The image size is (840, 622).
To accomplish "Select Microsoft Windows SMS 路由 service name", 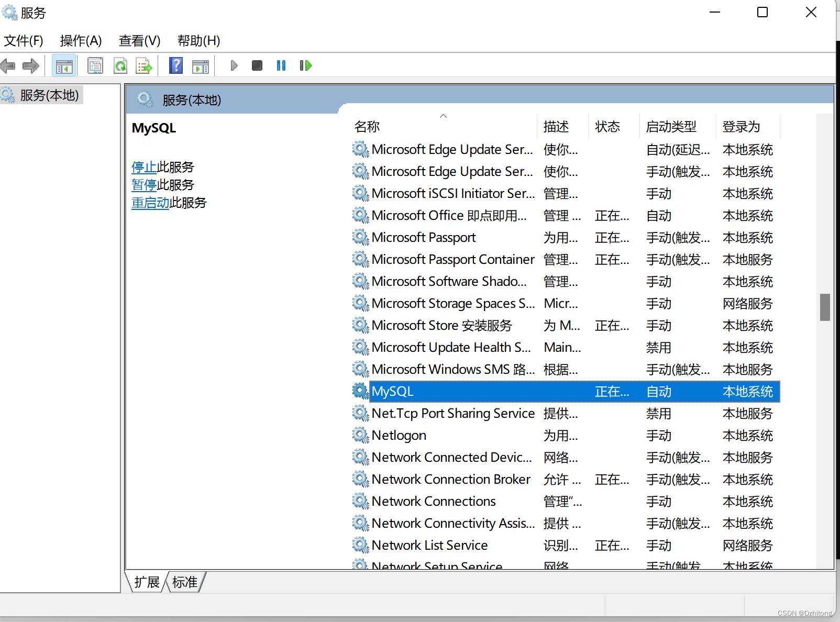I will click(x=454, y=369).
